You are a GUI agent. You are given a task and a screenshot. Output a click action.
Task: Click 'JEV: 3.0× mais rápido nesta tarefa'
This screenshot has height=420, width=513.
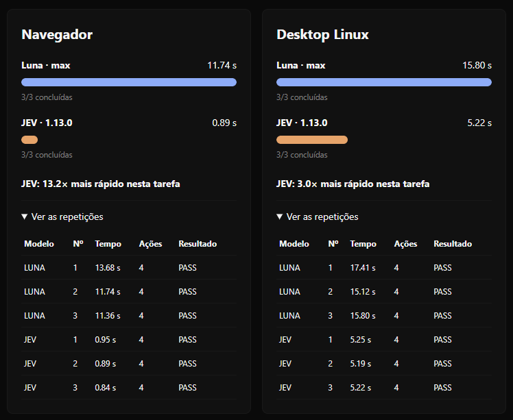pos(353,184)
